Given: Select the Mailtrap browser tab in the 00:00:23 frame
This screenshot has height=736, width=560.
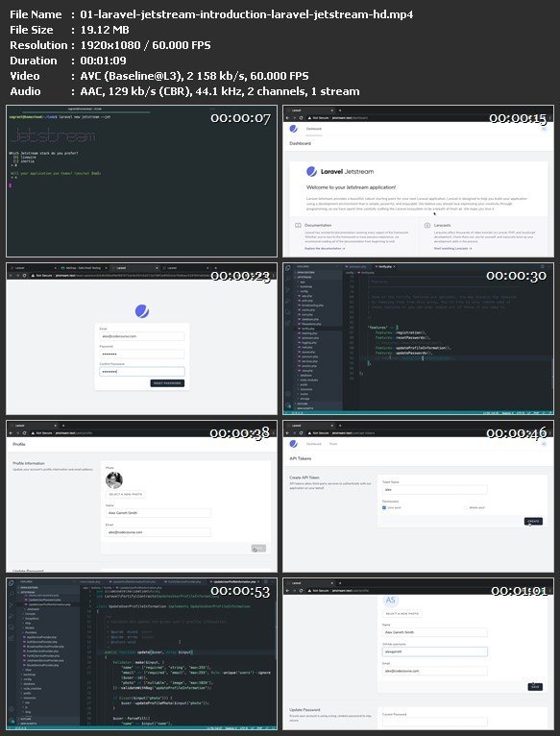Looking at the screenshot, I should pos(83,267).
